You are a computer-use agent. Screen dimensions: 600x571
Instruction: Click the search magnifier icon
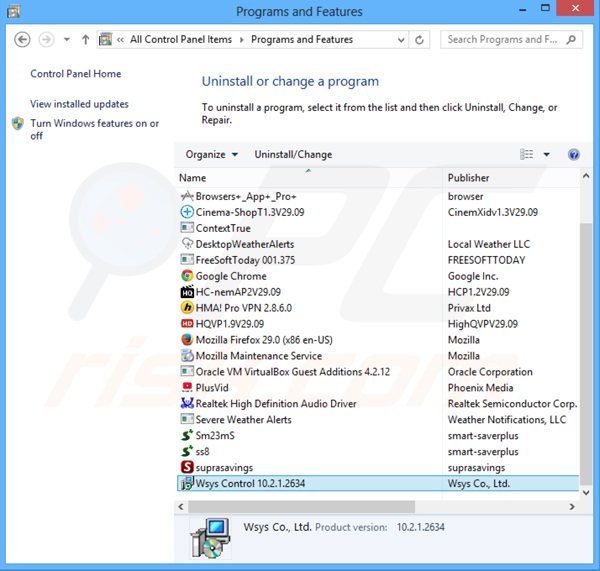point(571,39)
